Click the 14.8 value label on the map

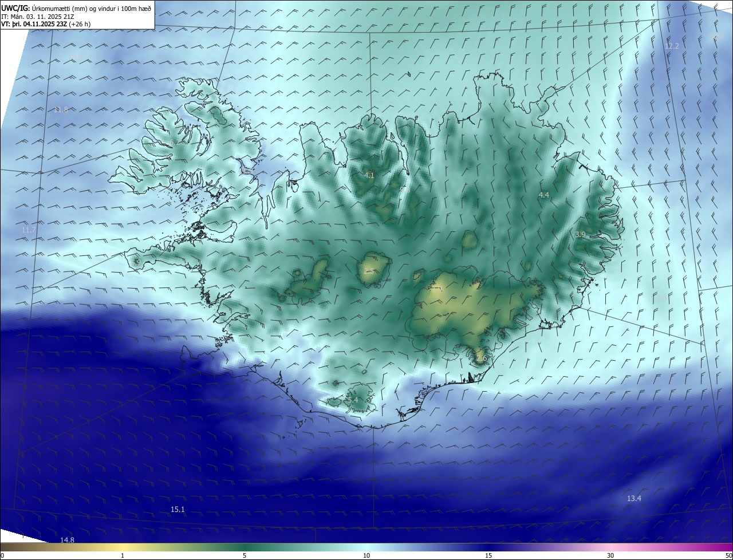coord(67,540)
